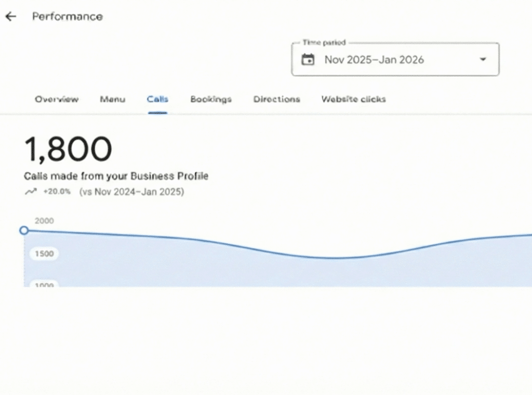The height and width of the screenshot is (395, 532).
Task: Click the calendar icon in the time period field
Action: pyautogui.click(x=308, y=59)
